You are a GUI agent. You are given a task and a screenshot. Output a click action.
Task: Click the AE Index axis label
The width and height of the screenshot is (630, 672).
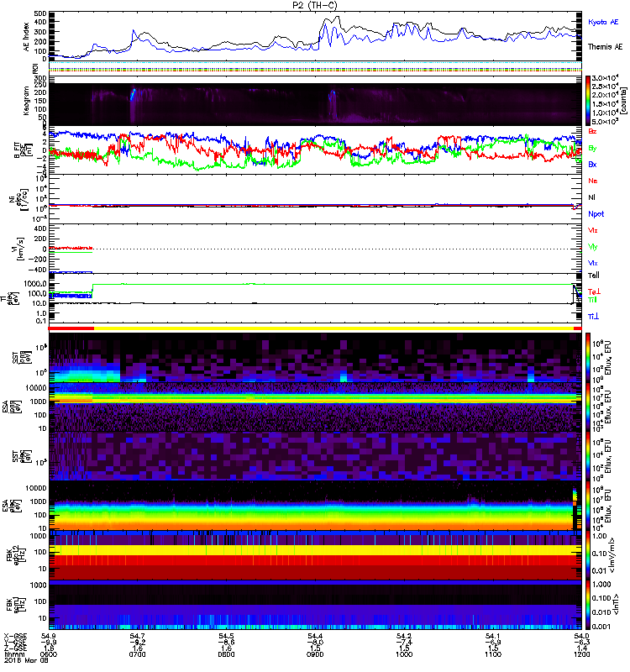[27, 36]
